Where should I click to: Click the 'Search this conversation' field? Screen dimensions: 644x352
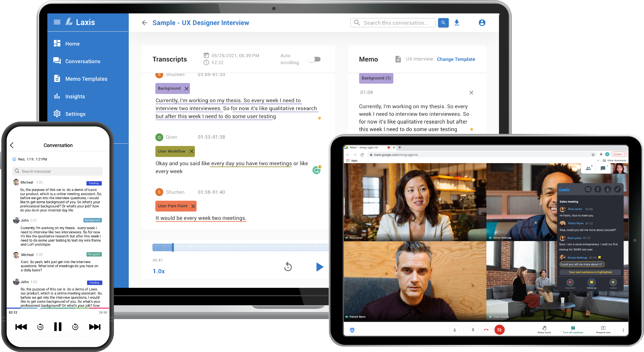pyautogui.click(x=393, y=23)
